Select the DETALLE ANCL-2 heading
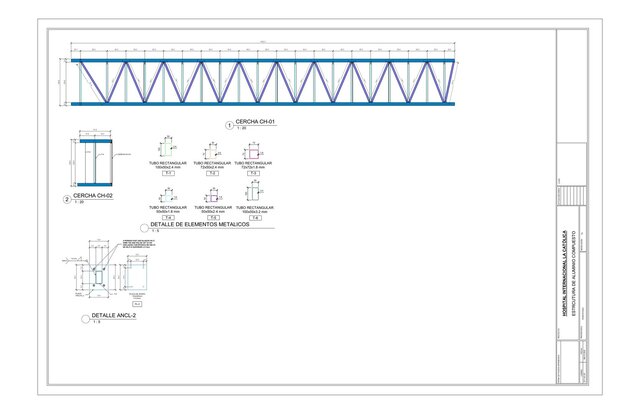The height and width of the screenshot is (414, 640). 113,316
